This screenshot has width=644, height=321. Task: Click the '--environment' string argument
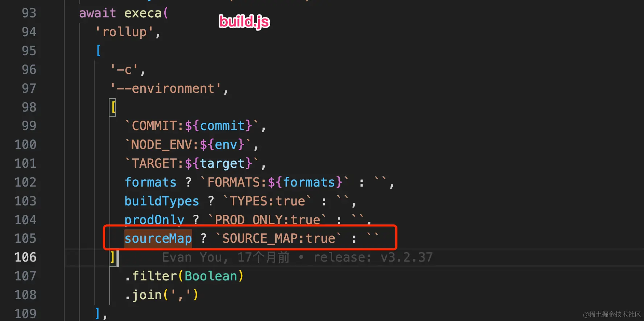[165, 88]
